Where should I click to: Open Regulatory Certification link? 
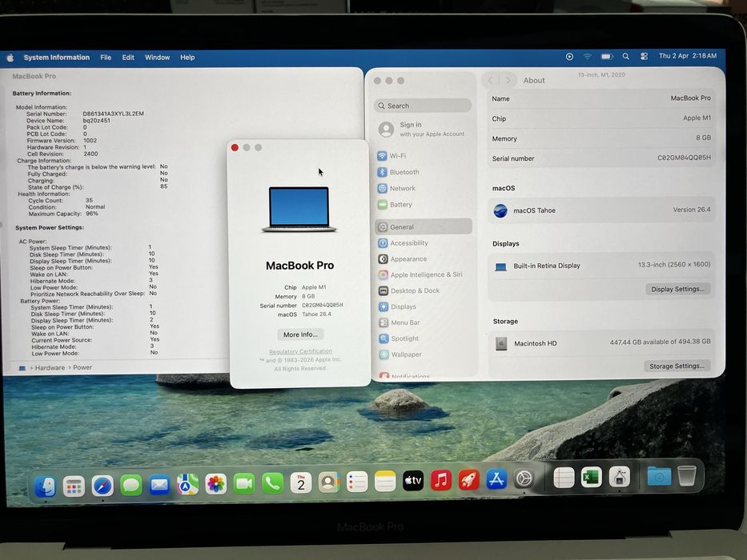[x=300, y=351]
